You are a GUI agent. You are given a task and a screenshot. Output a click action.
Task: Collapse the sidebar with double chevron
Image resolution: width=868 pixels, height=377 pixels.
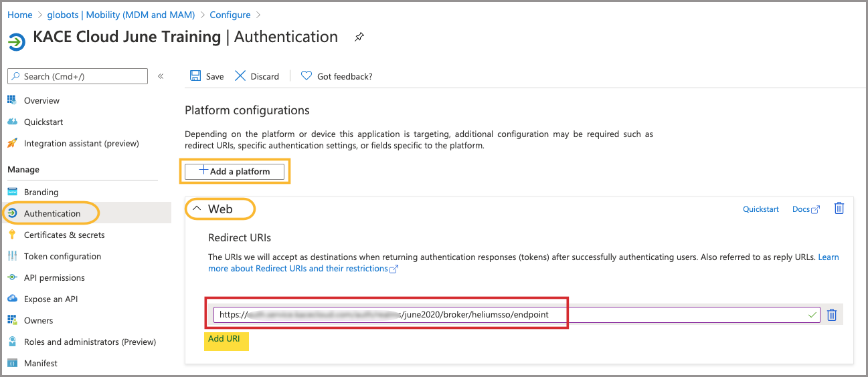(x=161, y=76)
